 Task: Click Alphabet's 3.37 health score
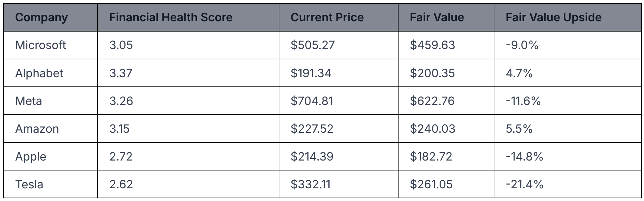click(121, 73)
